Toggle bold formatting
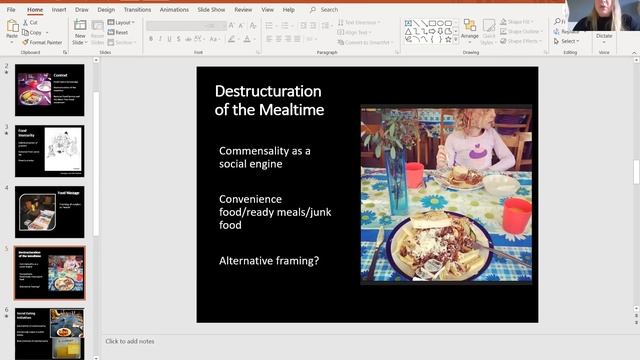Image resolution: width=640 pixels, height=360 pixels. [151, 39]
